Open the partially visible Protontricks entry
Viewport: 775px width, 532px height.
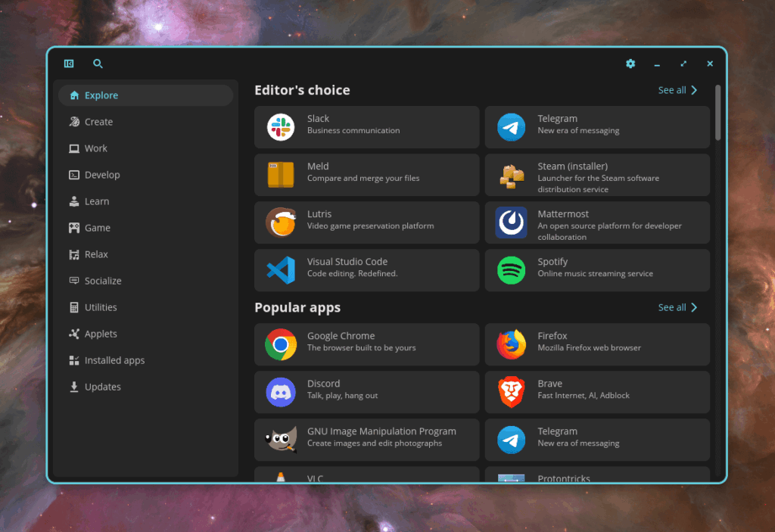[x=597, y=474]
